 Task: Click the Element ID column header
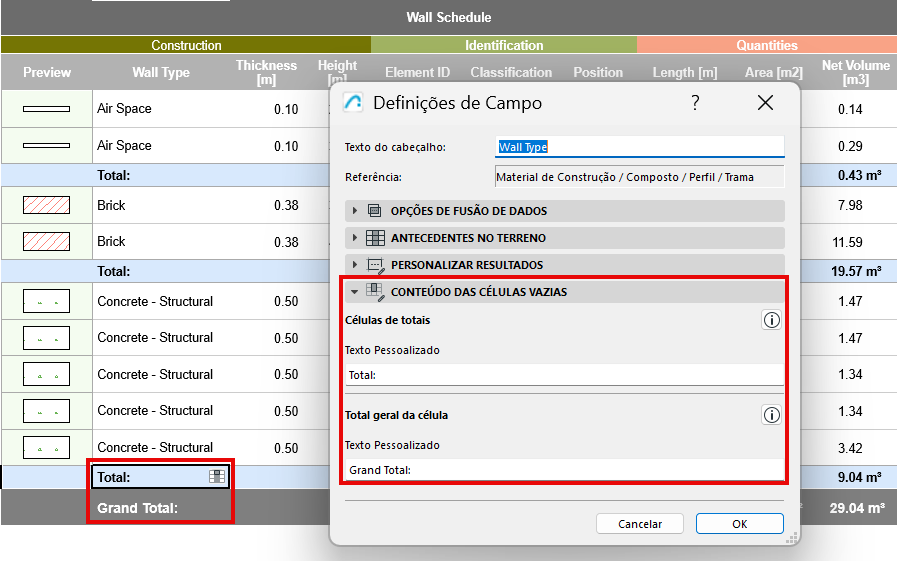418,72
